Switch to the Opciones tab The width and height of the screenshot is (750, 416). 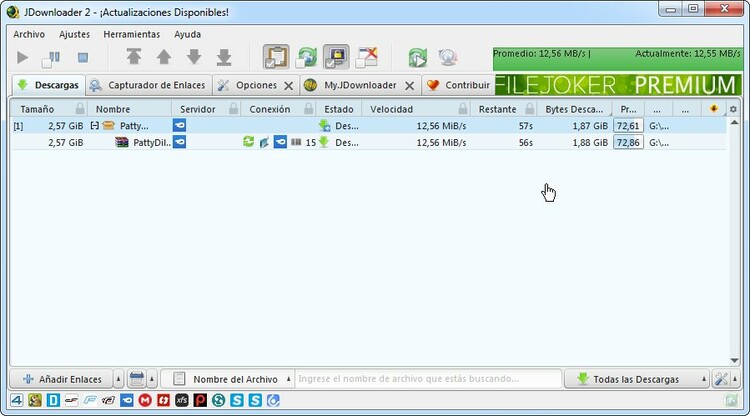(249, 85)
